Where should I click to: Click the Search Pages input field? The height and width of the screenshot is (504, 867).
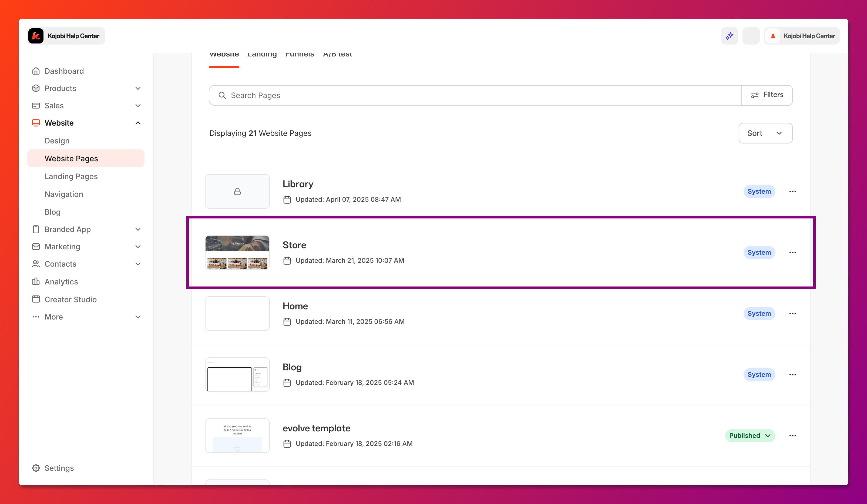pyautogui.click(x=475, y=95)
